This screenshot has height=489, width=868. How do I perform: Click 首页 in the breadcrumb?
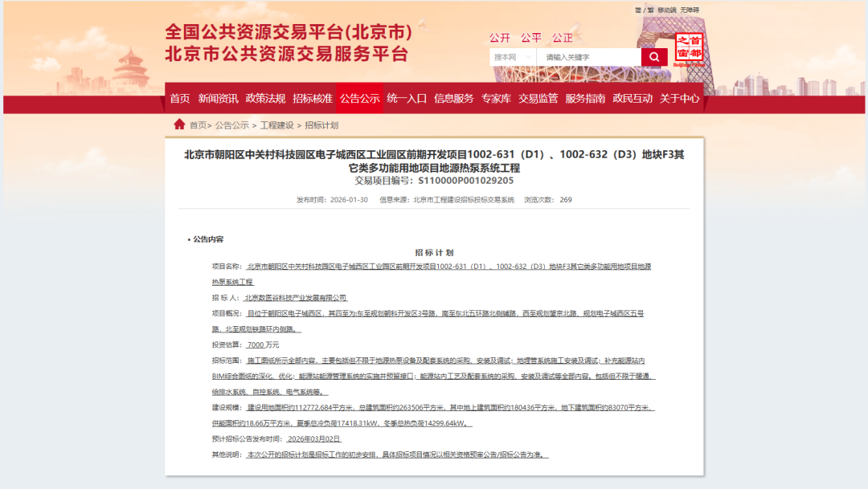(x=198, y=125)
